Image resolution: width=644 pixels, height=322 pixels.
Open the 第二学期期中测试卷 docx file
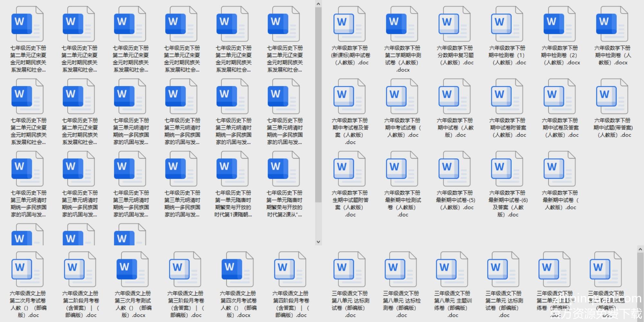pyautogui.click(x=402, y=24)
